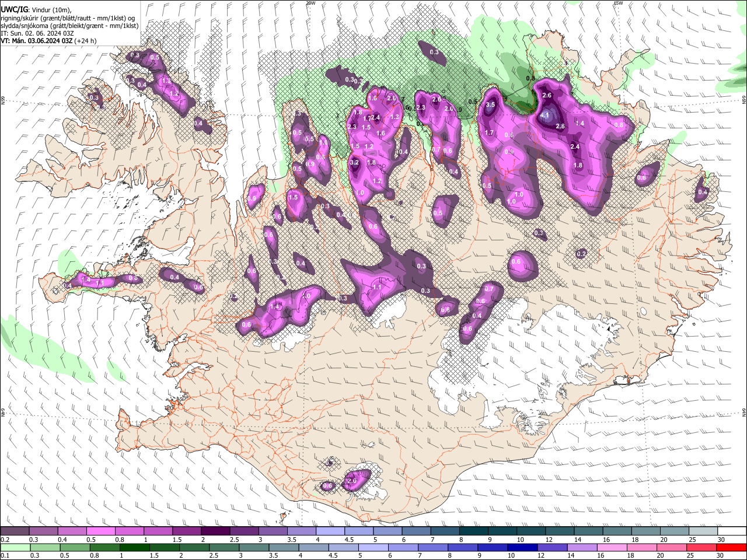747x560 pixels.
Task: Click the 2.8 snowfall value on the map
Action: point(560,127)
